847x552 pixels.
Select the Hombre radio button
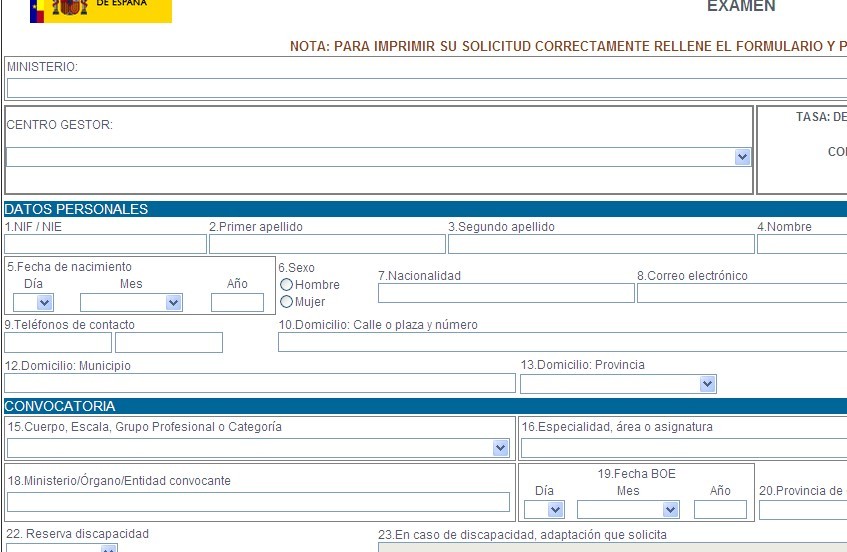pyautogui.click(x=287, y=285)
